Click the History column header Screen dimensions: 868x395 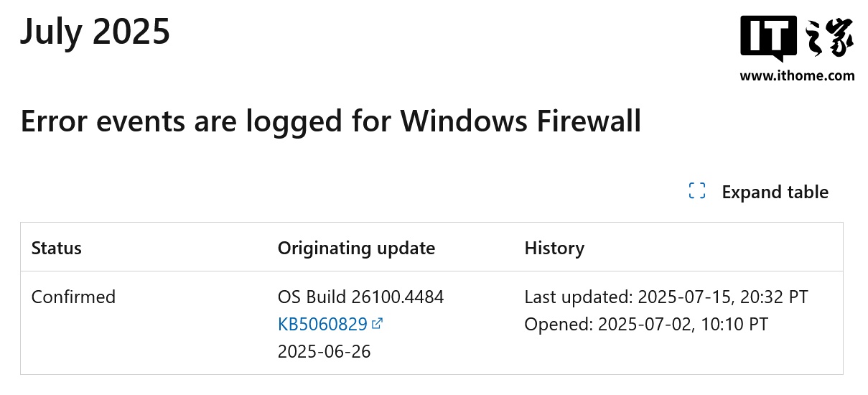click(554, 248)
